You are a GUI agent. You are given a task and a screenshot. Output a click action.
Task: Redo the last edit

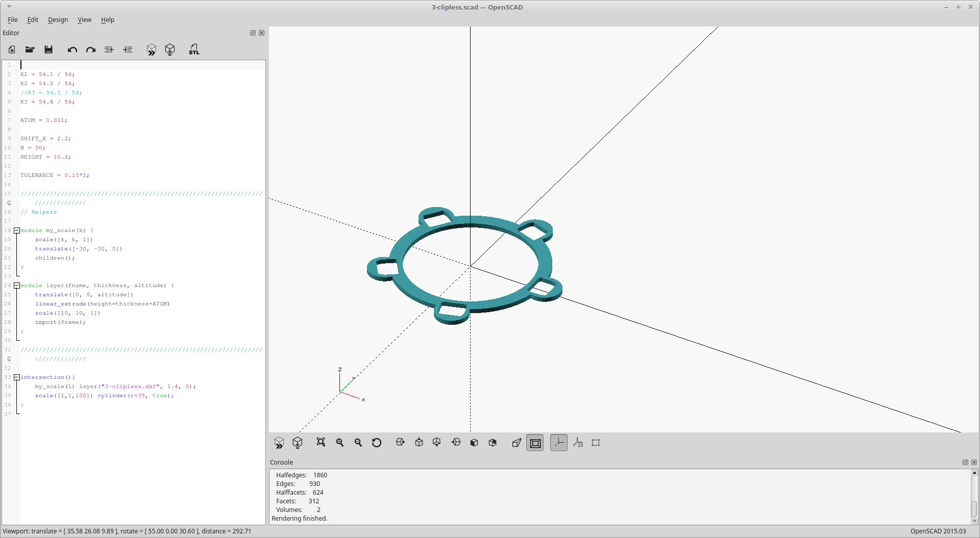pyautogui.click(x=91, y=49)
